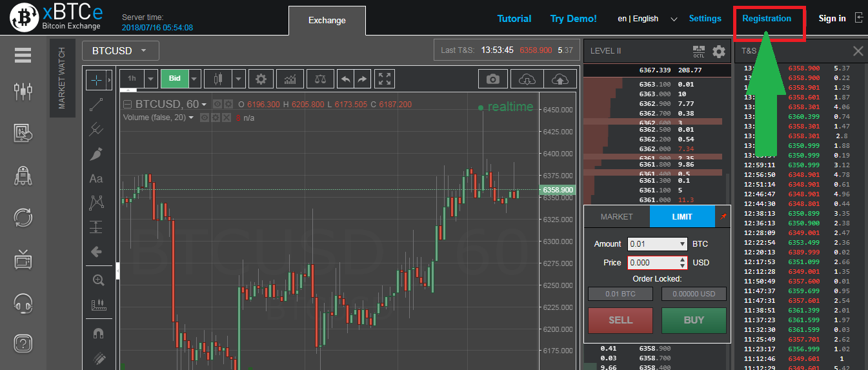Toggle BTCUSD series visibility eye icon

pyautogui.click(x=218, y=104)
